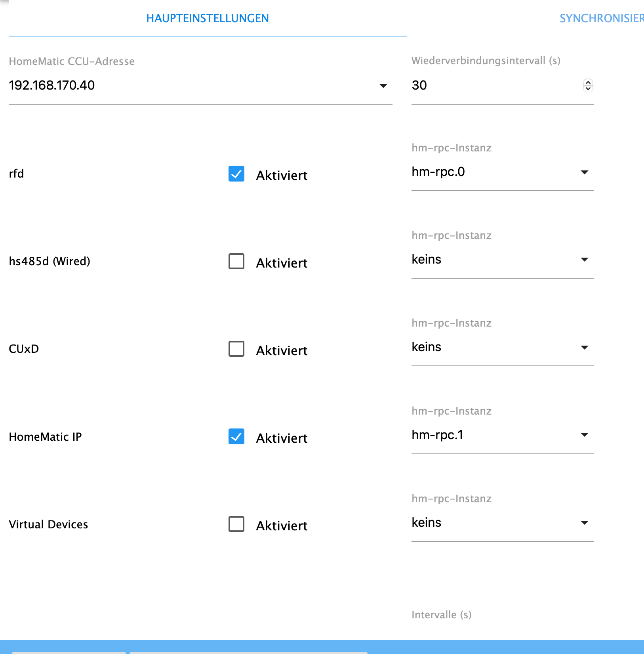
Task: Click the CCU-Adresse dropdown arrow
Action: click(383, 86)
